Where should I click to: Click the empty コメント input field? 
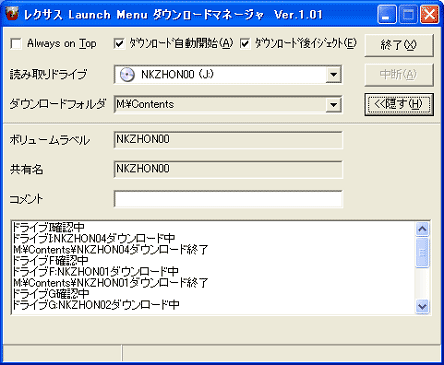[x=228, y=199]
